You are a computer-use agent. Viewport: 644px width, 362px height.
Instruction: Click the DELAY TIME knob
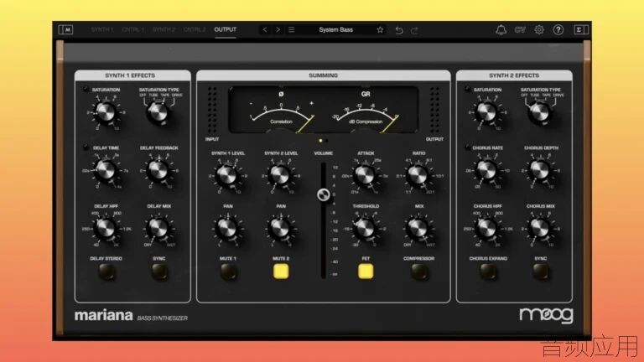106,170
